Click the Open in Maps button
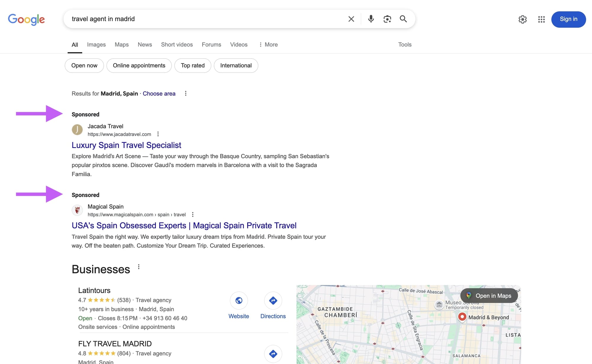Viewport: 592px width, 364px height. (489, 296)
